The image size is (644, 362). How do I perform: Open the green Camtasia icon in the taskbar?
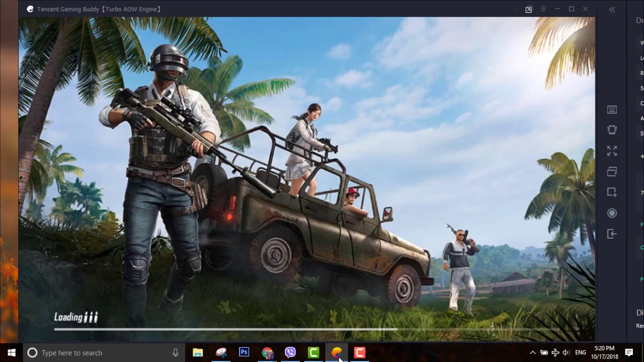[x=313, y=353]
